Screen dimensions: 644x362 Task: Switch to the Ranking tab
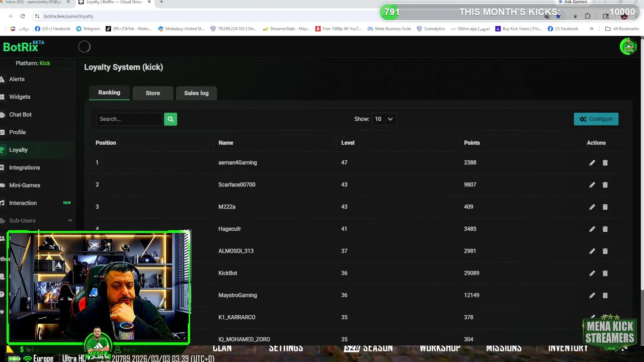[109, 93]
